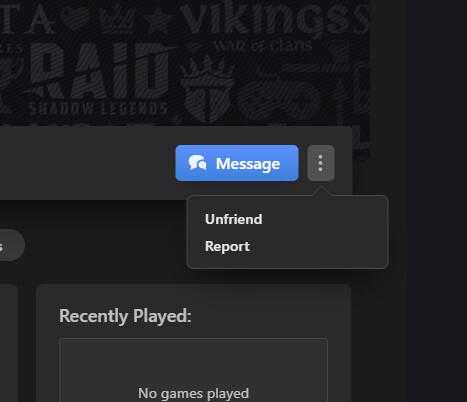Click the empty No games played box
467x402 pixels.
193,370
